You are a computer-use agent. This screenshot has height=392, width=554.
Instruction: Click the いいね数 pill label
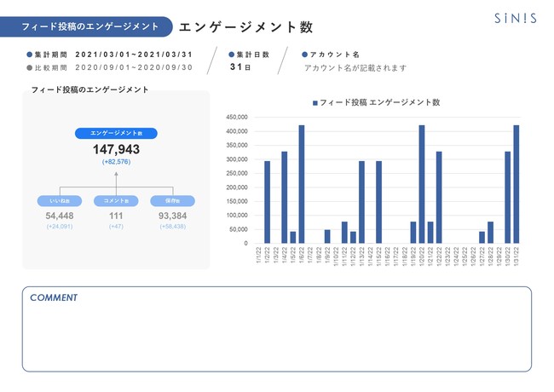point(60,201)
